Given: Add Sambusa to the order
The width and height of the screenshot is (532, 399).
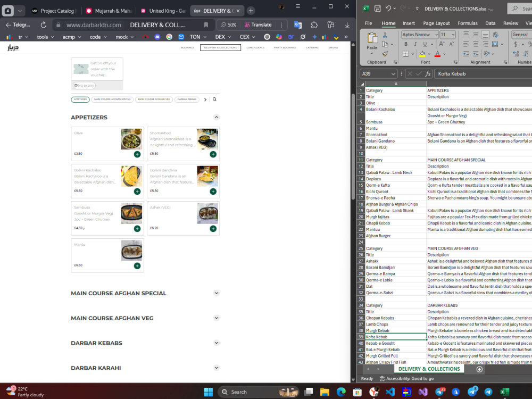Looking at the screenshot, I should point(137,229).
